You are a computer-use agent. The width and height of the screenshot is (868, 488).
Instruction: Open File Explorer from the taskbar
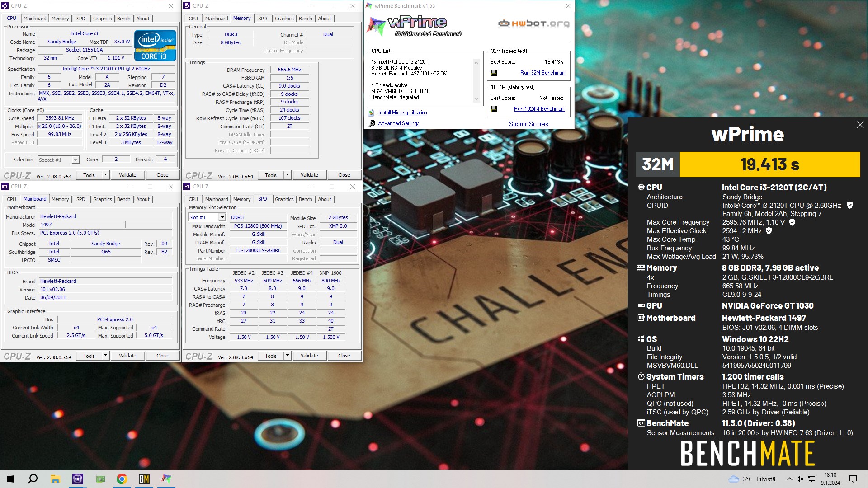pyautogui.click(x=55, y=479)
